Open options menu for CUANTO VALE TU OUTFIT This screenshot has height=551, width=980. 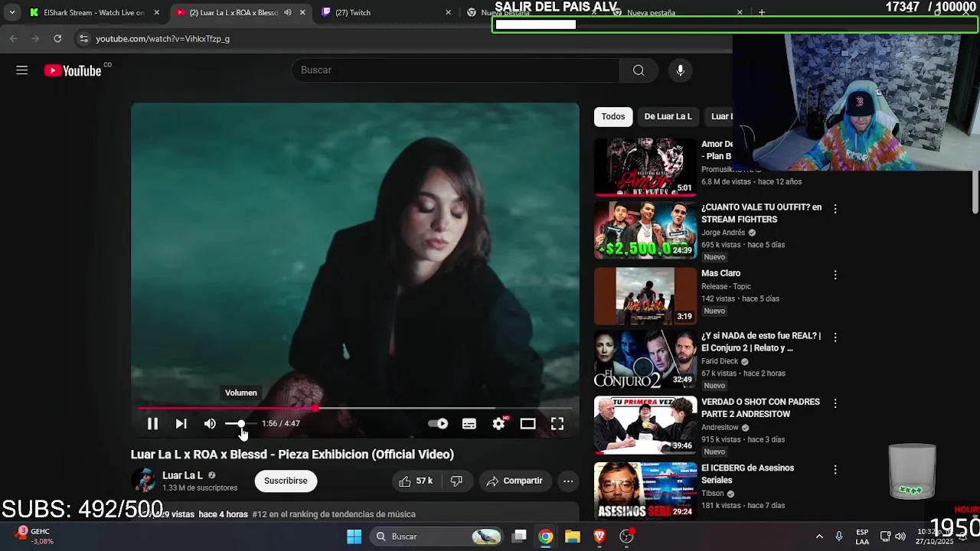coord(835,208)
